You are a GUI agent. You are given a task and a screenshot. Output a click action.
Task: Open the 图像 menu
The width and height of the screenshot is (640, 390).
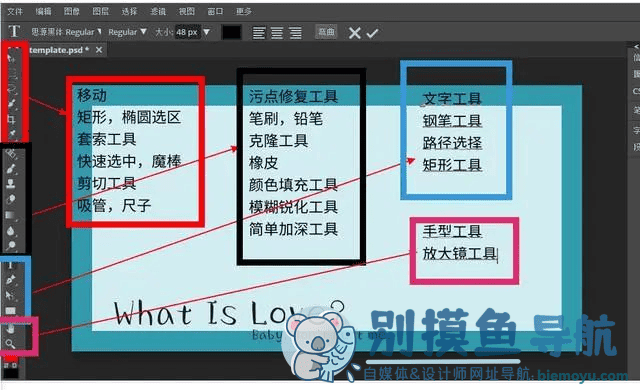tap(72, 11)
